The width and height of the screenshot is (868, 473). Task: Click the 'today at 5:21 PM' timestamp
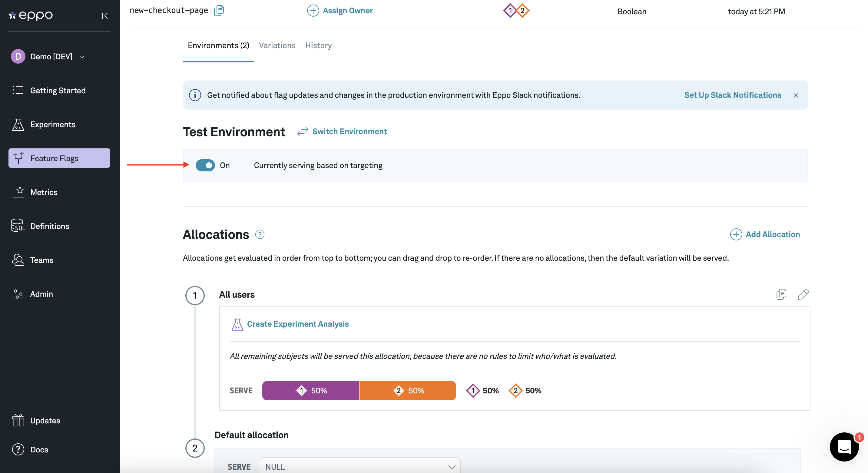pos(757,12)
